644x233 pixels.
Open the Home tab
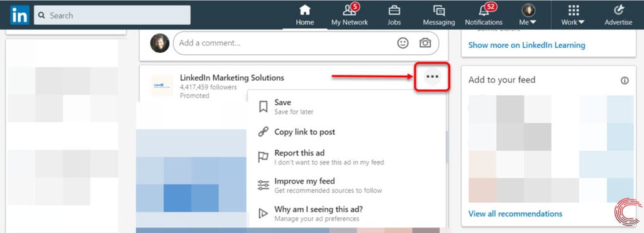pos(305,15)
